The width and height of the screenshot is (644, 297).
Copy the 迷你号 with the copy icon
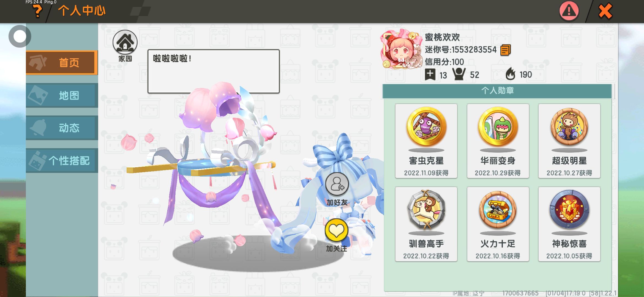[505, 50]
